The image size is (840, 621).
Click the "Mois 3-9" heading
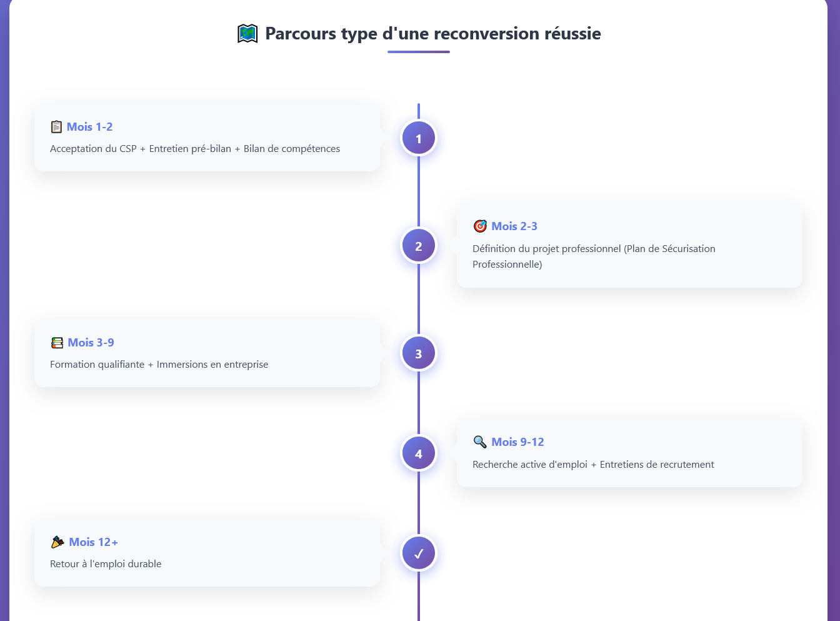91,343
